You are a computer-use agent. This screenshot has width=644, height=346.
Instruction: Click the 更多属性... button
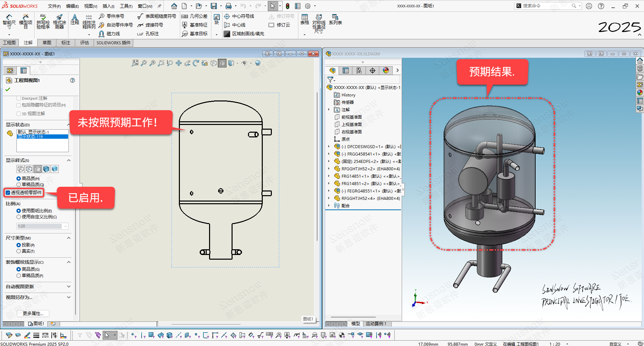coord(33,313)
